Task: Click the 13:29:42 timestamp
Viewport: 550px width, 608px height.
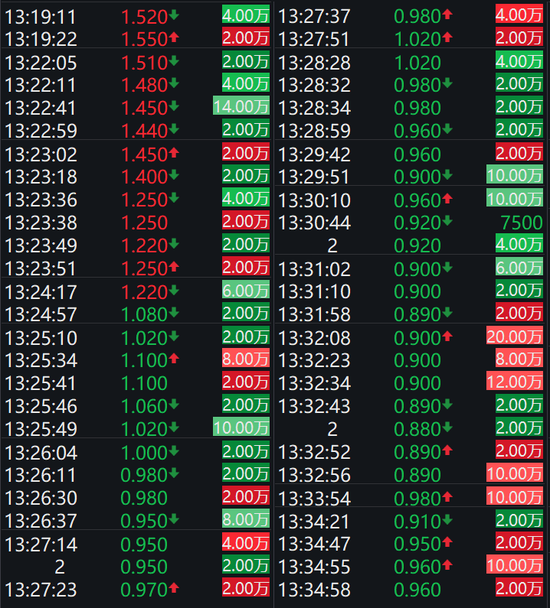Action: click(314, 154)
